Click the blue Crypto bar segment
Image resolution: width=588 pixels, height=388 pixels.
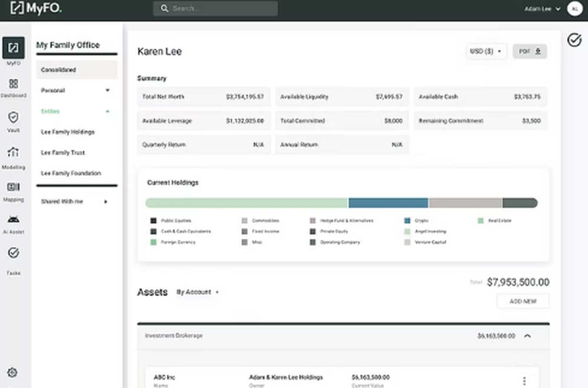pos(388,203)
